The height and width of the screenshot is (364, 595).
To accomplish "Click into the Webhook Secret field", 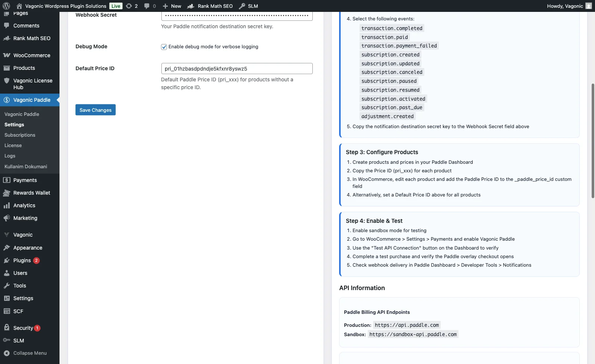I will point(237,16).
